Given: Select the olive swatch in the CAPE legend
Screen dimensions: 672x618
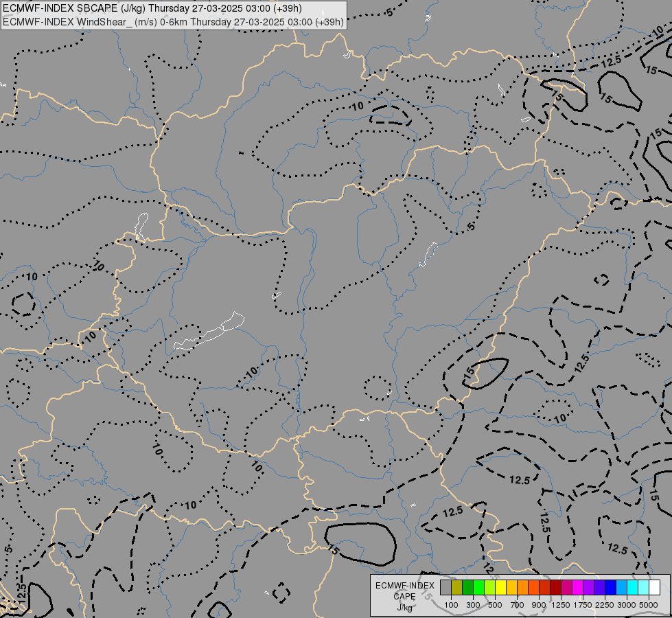Looking at the screenshot, I should click(x=457, y=587).
